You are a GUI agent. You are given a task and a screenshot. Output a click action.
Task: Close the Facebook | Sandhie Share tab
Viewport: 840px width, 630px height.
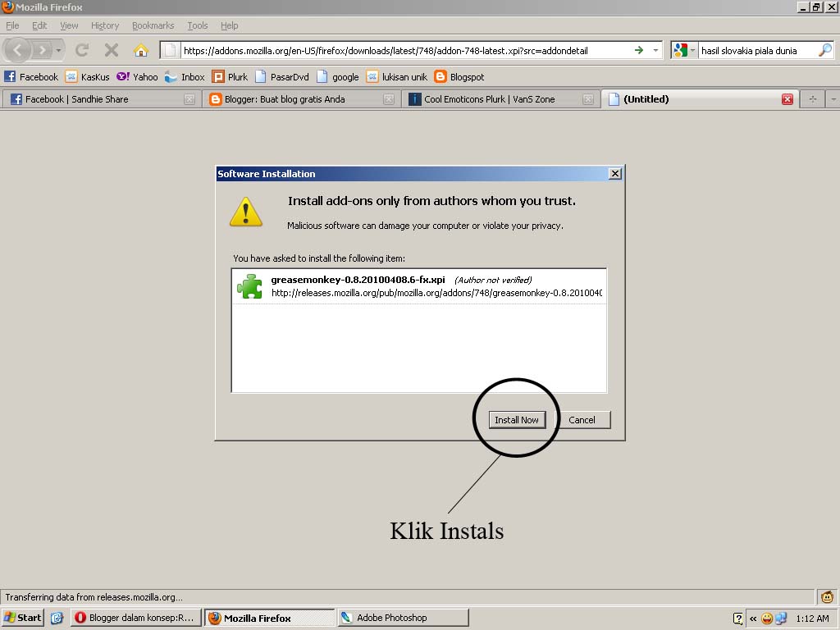(x=189, y=99)
